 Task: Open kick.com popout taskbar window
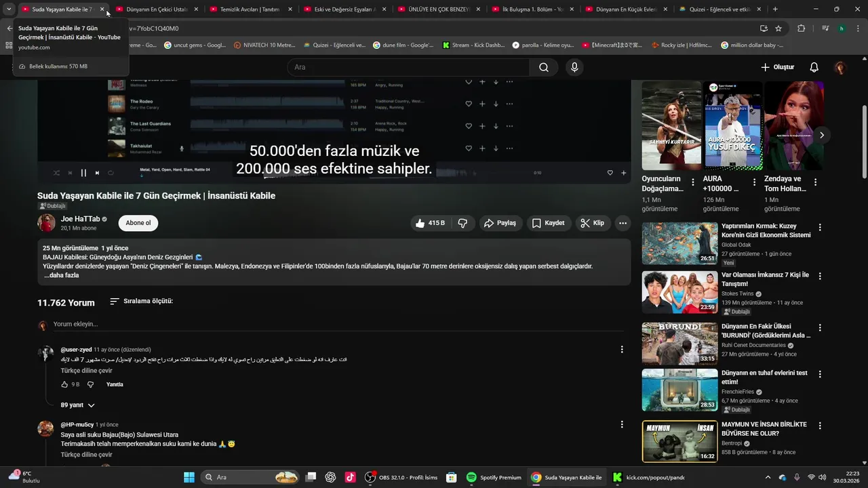[648, 477]
